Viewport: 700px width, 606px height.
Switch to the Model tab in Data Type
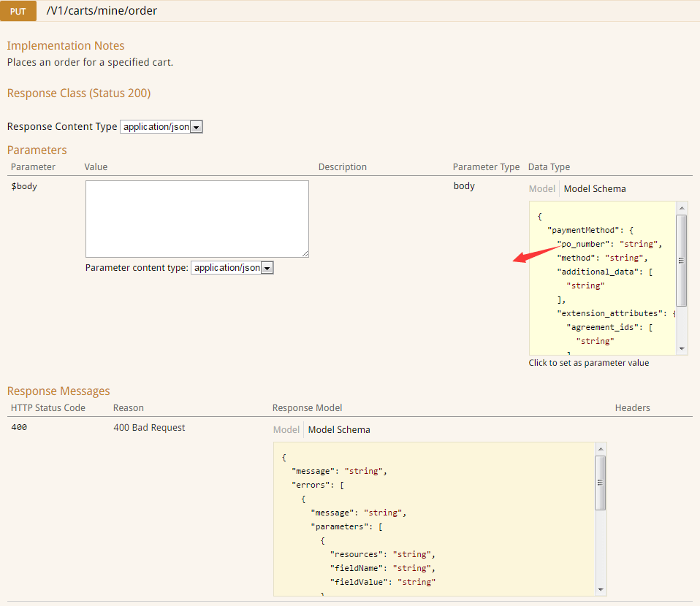pos(541,188)
